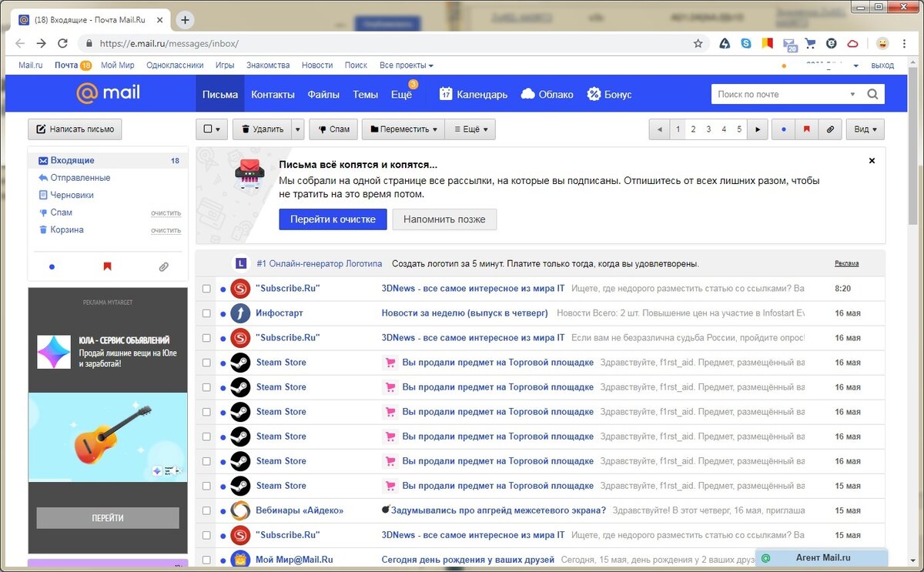Click Напомнить позже button
Screen dimensions: 924x572
444,219
